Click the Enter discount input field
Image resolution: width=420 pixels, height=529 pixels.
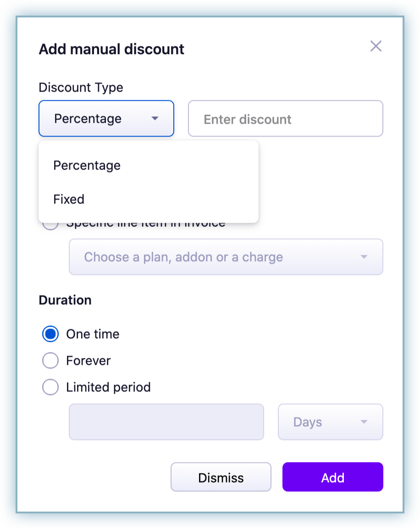[285, 118]
